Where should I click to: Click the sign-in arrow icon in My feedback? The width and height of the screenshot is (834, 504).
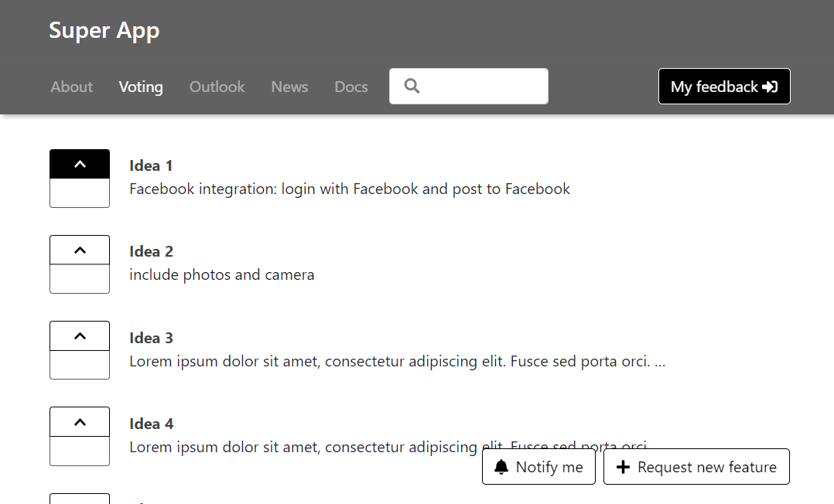coord(770,87)
